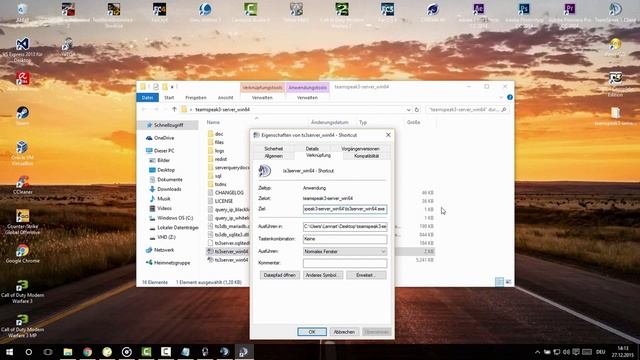Click the Anderes Symbol button

point(323,275)
